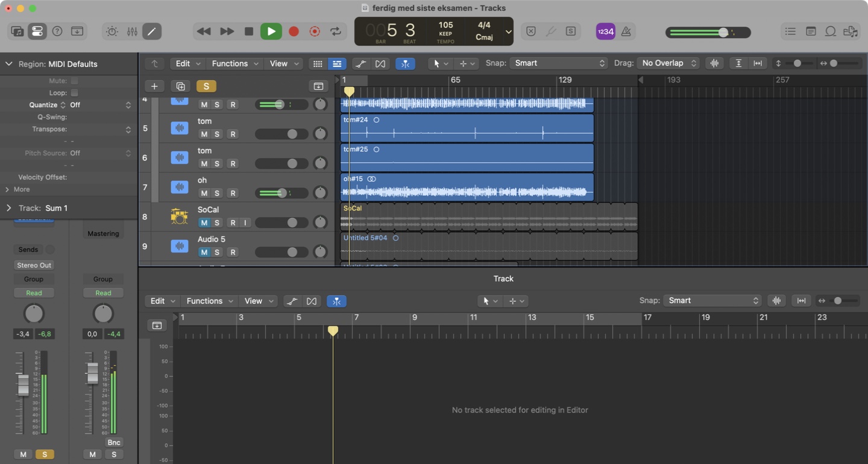Image resolution: width=868 pixels, height=464 pixels.
Task: Open the editor's View menu
Action: [258, 301]
